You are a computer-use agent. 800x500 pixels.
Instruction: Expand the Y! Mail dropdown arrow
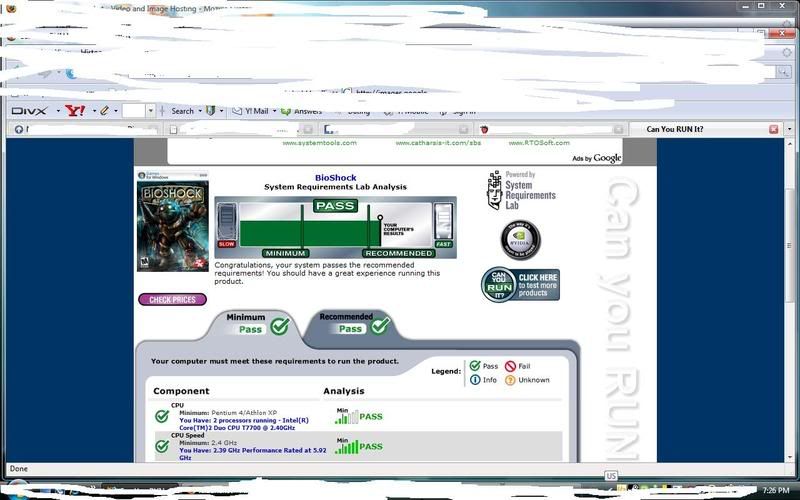pos(274,111)
